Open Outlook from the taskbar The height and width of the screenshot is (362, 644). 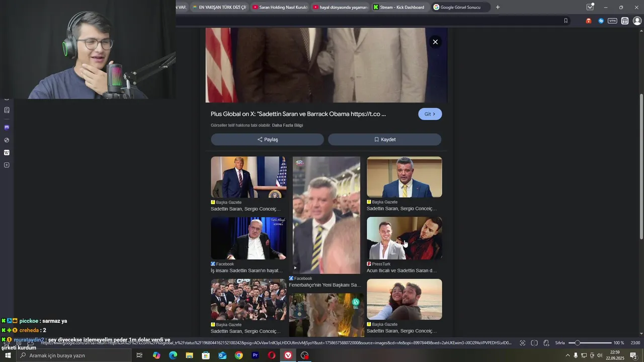click(222, 355)
